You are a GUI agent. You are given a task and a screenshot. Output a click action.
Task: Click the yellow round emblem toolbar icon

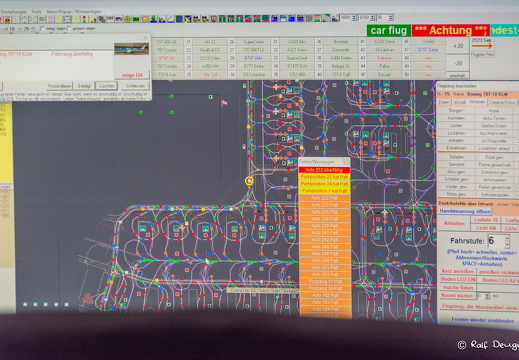click(x=127, y=19)
